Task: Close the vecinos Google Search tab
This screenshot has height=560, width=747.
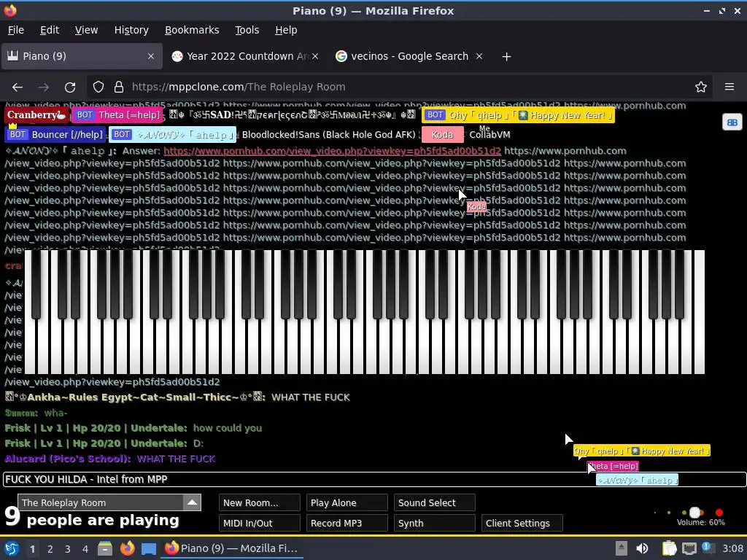Action: click(479, 56)
